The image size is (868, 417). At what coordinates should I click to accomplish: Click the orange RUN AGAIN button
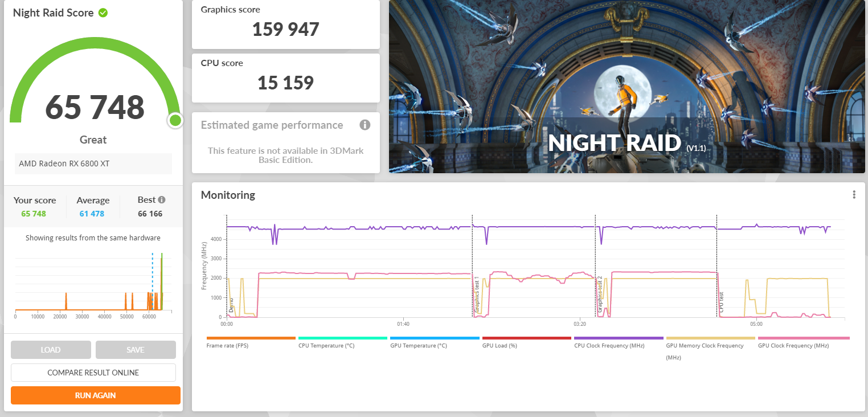click(x=95, y=395)
